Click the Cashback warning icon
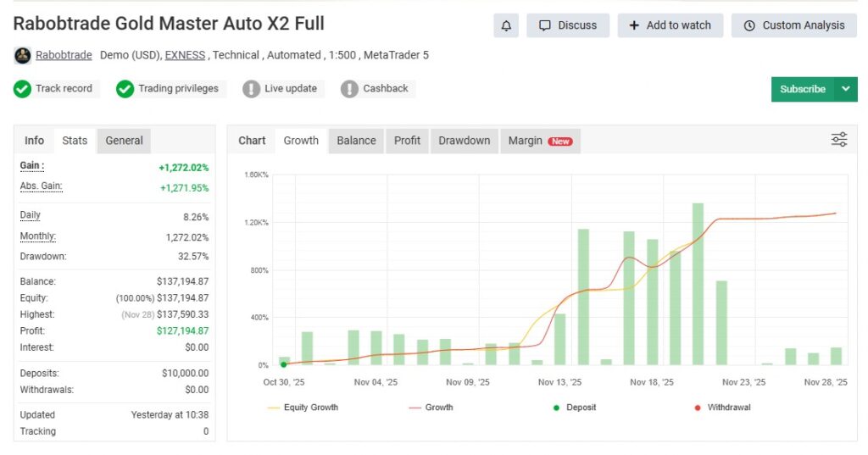The image size is (868, 455). click(349, 89)
